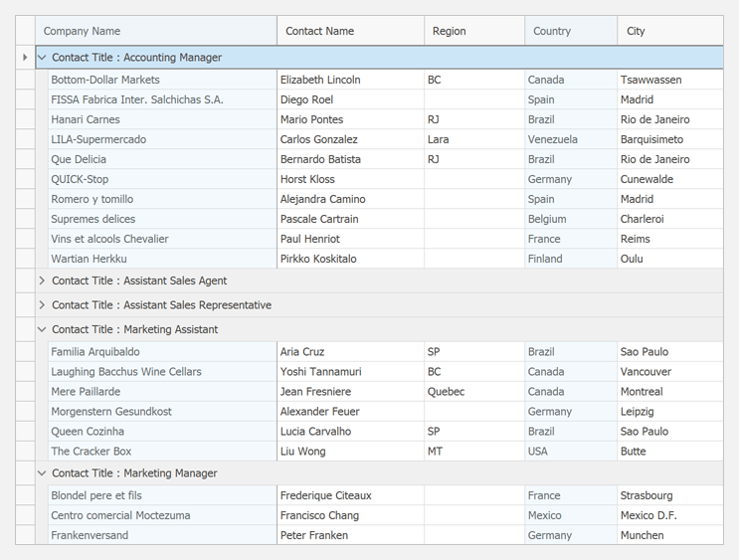
Task: Select the Elizabeth Lincoln contact cell
Action: pyautogui.click(x=320, y=80)
